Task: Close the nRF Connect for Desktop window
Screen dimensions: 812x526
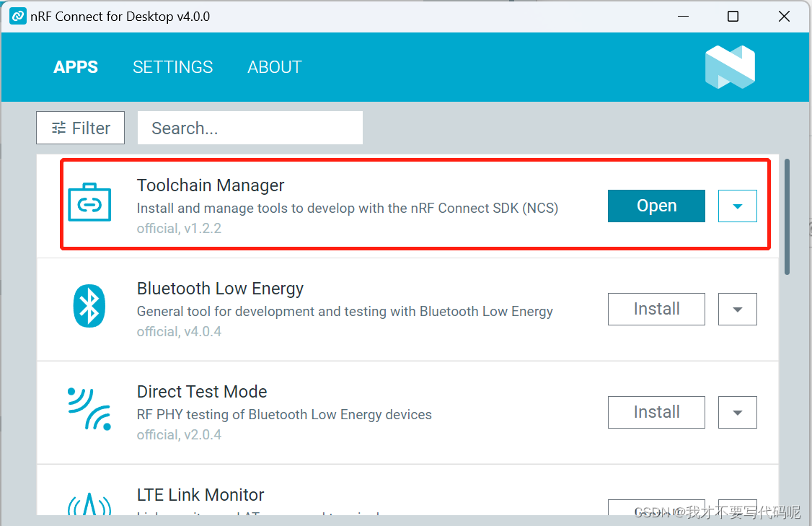Action: pyautogui.click(x=784, y=17)
